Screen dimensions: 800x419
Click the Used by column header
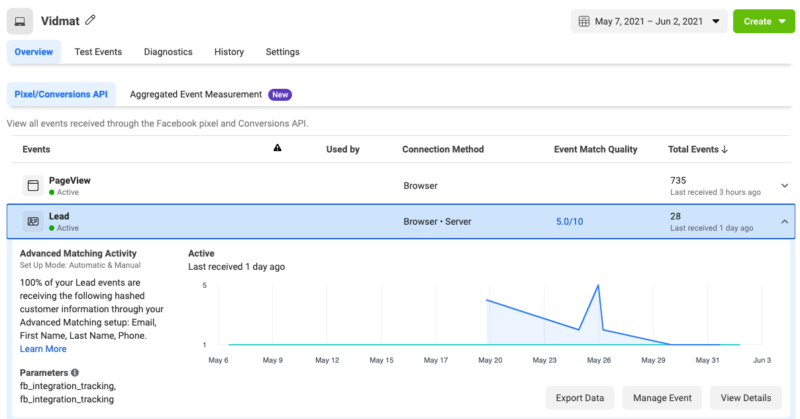coord(343,150)
